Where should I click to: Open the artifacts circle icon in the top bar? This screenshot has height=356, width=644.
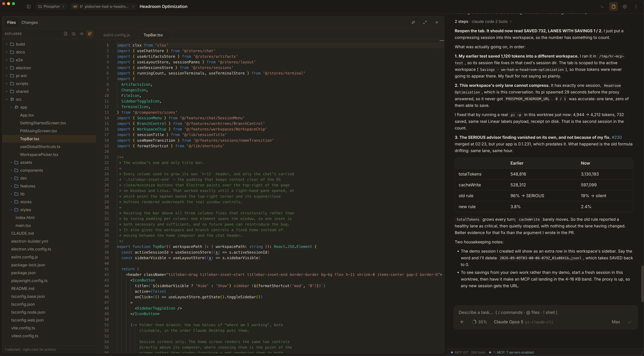(625, 7)
